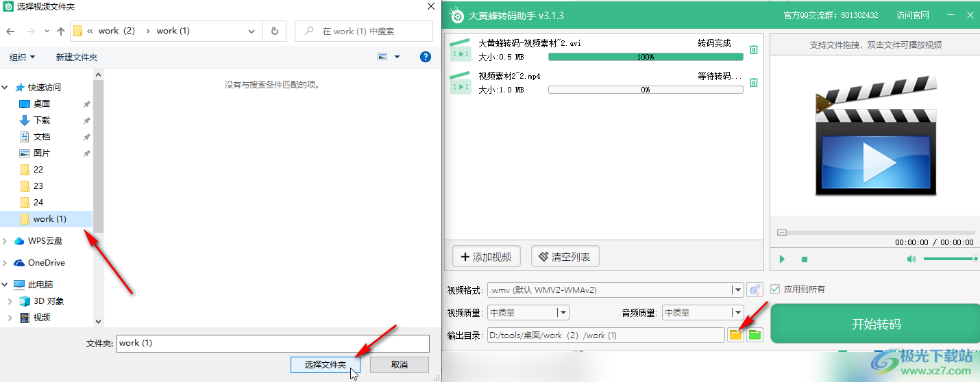
Task: Open the address bar history dropdown
Action: [252, 31]
